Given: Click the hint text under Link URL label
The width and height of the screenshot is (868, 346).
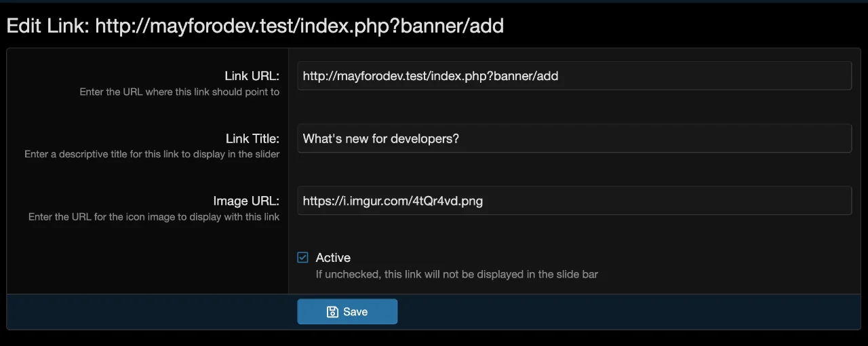Looking at the screenshot, I should [179, 92].
